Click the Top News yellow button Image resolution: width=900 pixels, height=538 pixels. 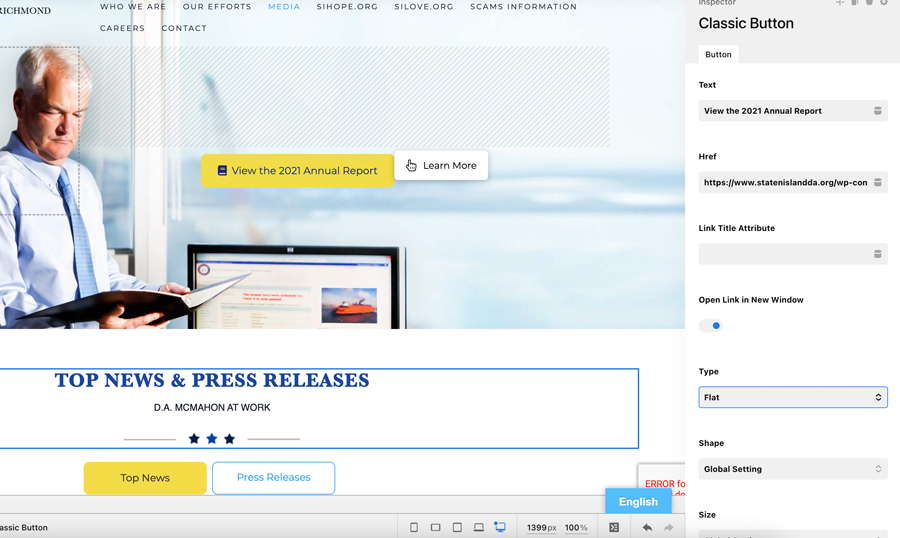tap(145, 478)
